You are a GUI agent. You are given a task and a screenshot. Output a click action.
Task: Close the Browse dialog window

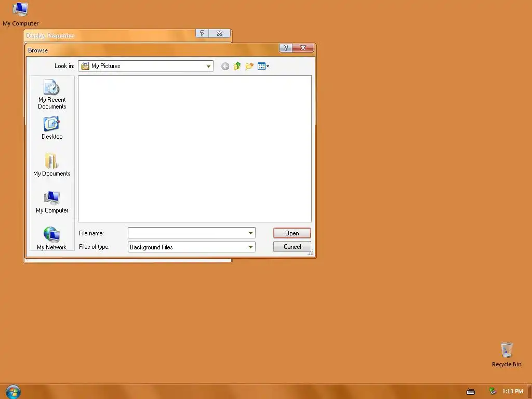(303, 48)
